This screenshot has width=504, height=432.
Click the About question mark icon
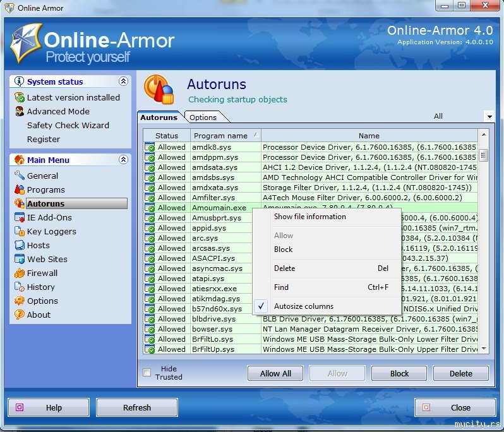coord(20,315)
